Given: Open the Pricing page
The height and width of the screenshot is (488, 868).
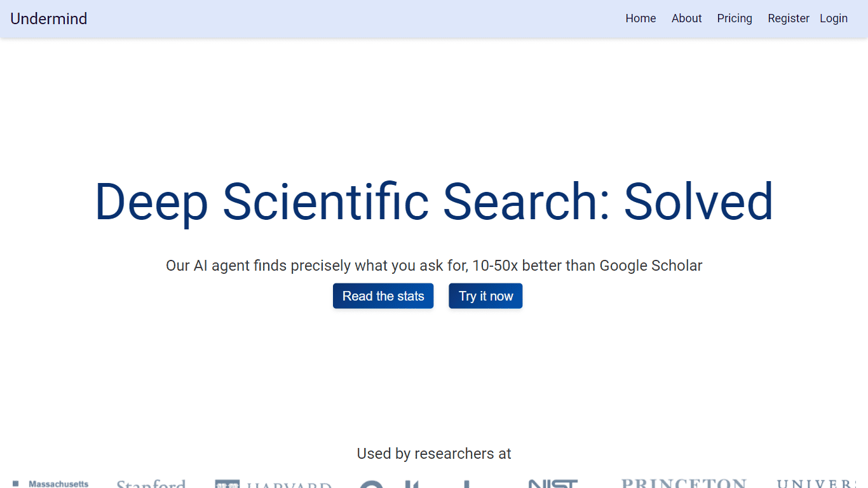Looking at the screenshot, I should [x=735, y=18].
